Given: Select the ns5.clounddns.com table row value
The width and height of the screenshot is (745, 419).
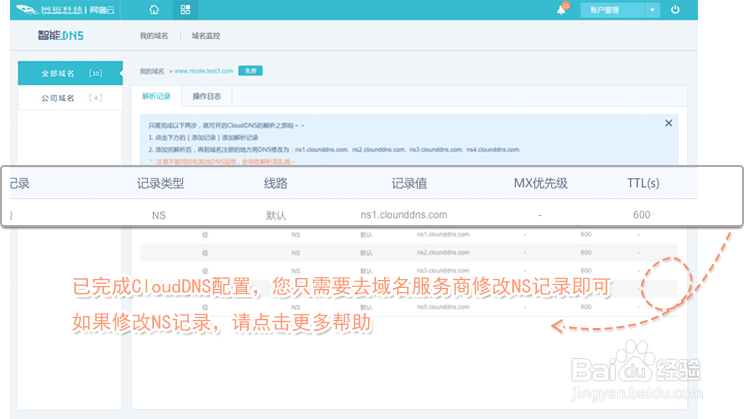Looking at the screenshot, I should pos(443,307).
